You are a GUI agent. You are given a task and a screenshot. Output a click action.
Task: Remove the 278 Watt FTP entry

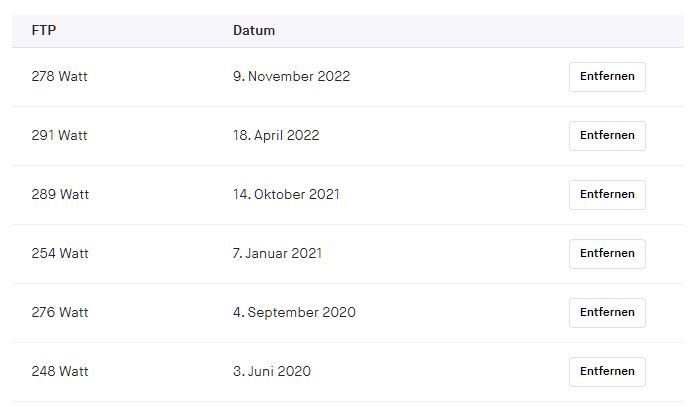coord(607,77)
